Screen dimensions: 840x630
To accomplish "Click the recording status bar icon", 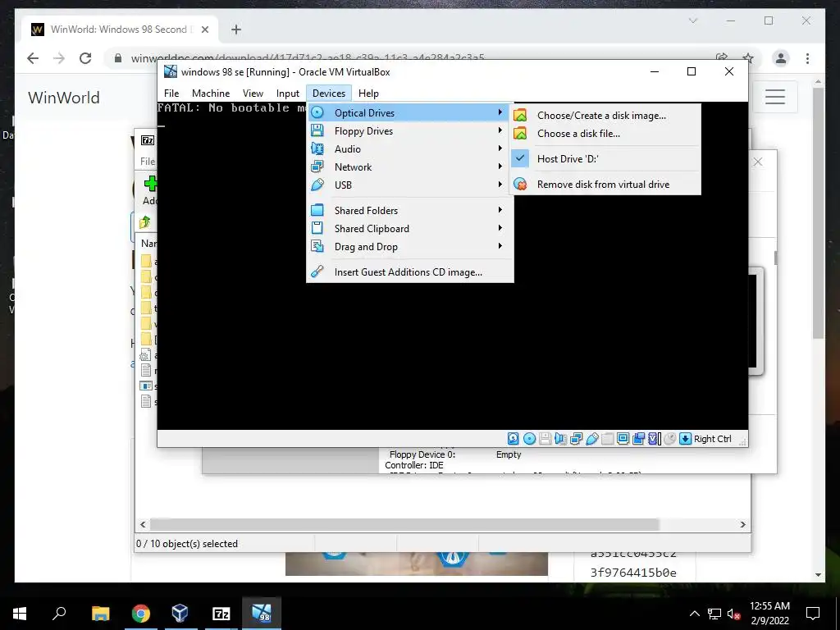I will [638, 439].
